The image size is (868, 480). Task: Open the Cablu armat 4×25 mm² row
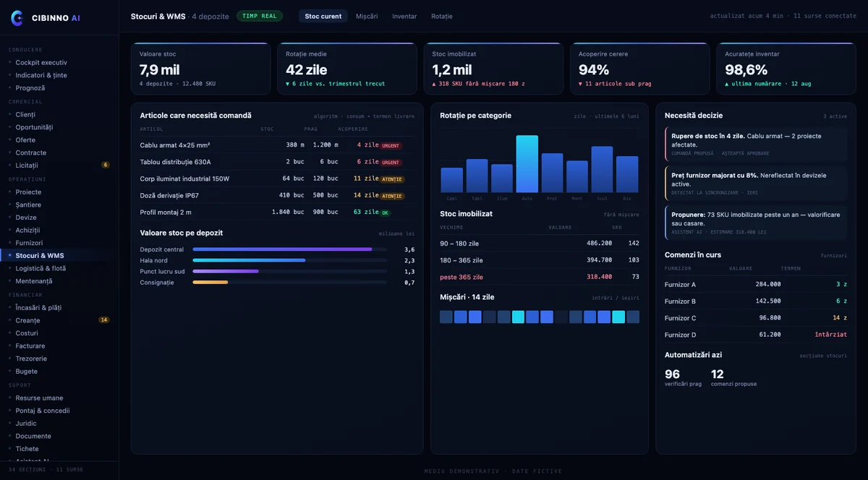pos(277,145)
